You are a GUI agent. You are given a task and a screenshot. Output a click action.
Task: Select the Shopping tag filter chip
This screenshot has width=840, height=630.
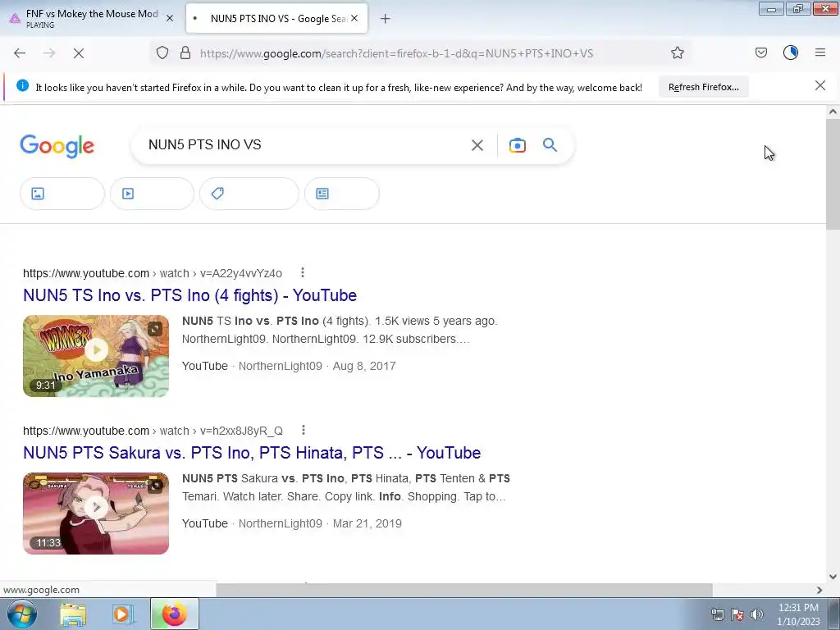click(x=249, y=194)
